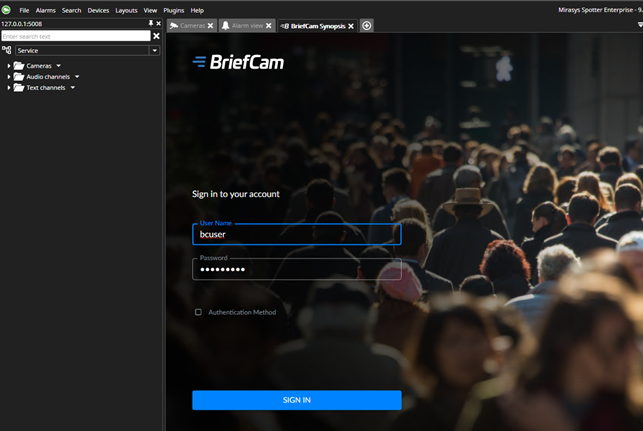Click the camera icon on Cameras tab
Viewport: 643px width, 431px height.
click(x=174, y=25)
